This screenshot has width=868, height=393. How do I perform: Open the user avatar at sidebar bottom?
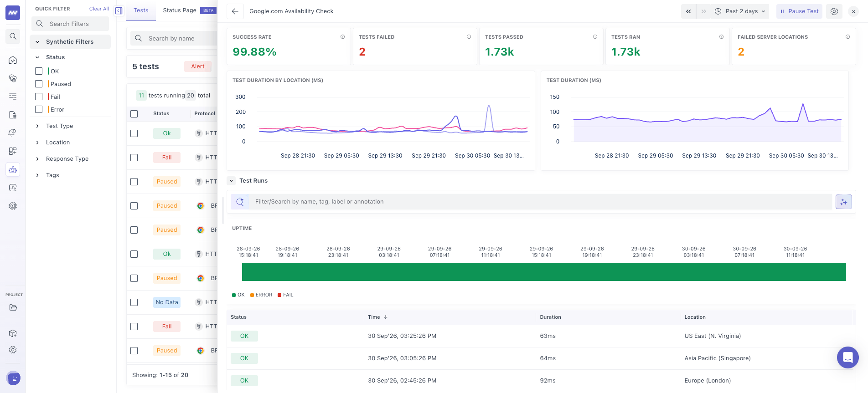coord(14,378)
